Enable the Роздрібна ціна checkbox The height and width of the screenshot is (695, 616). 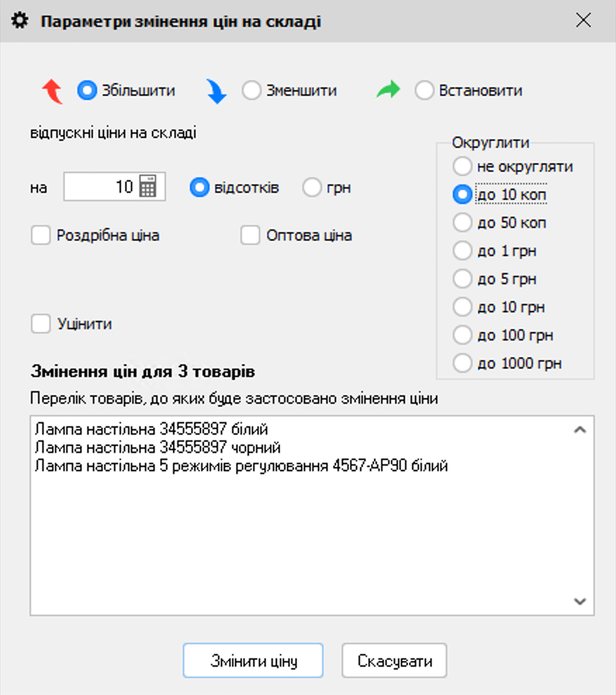coord(40,235)
